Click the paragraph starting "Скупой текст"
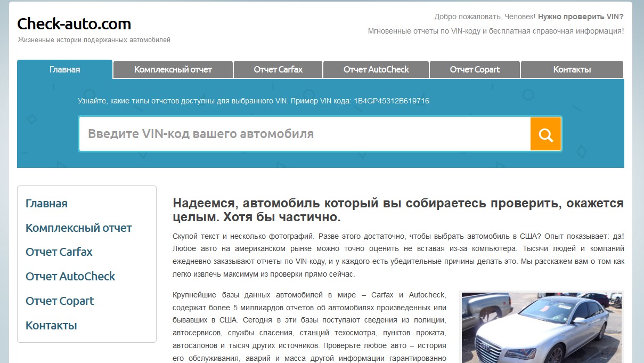The height and width of the screenshot is (363, 644). tap(398, 255)
